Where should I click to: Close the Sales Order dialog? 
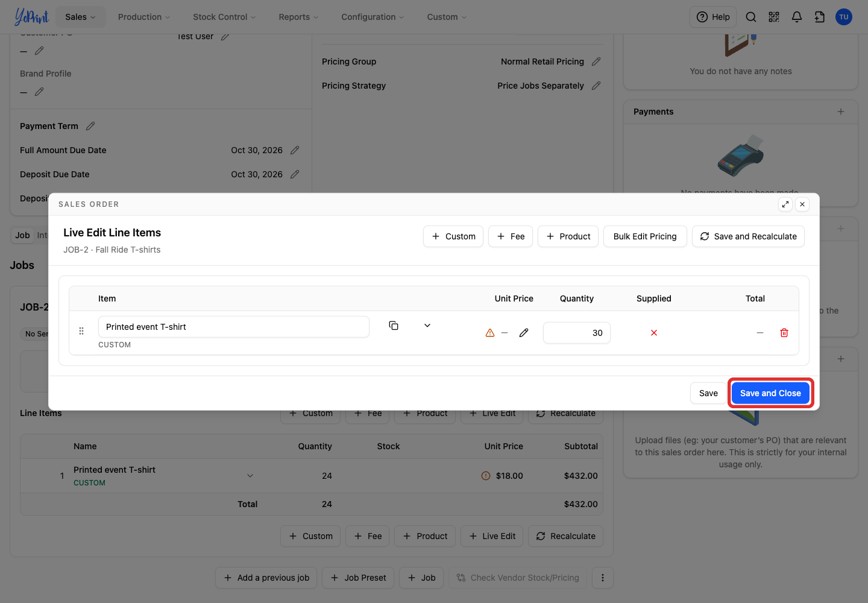802,204
